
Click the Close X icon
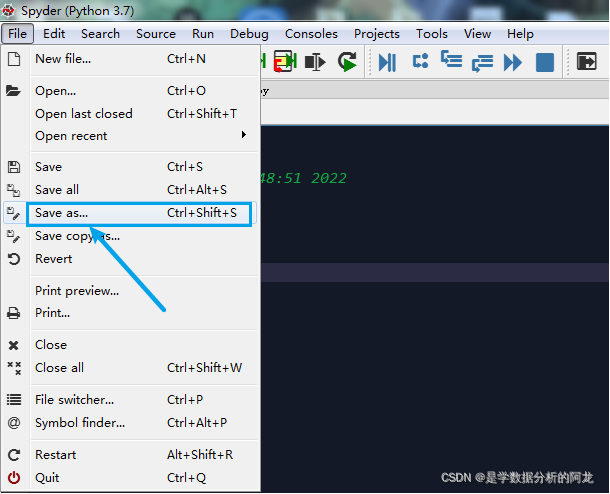coord(14,345)
